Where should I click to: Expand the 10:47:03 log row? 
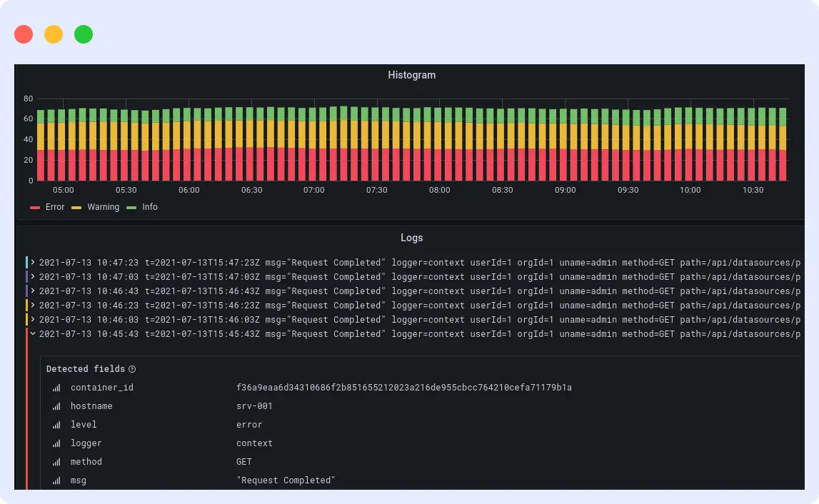(33, 276)
